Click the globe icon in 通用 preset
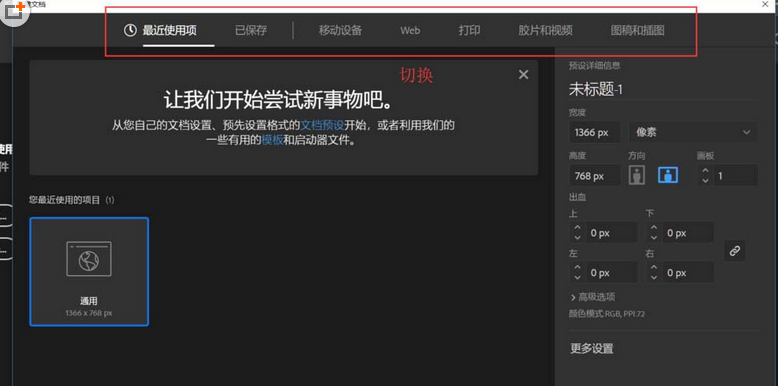 click(x=89, y=260)
